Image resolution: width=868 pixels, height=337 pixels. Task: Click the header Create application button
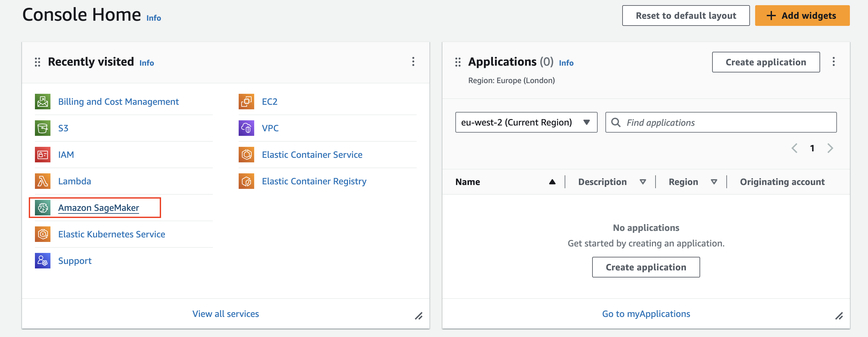pos(765,62)
